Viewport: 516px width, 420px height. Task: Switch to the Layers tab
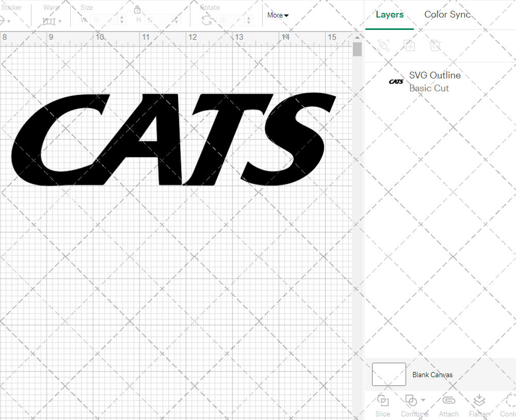[x=390, y=14]
